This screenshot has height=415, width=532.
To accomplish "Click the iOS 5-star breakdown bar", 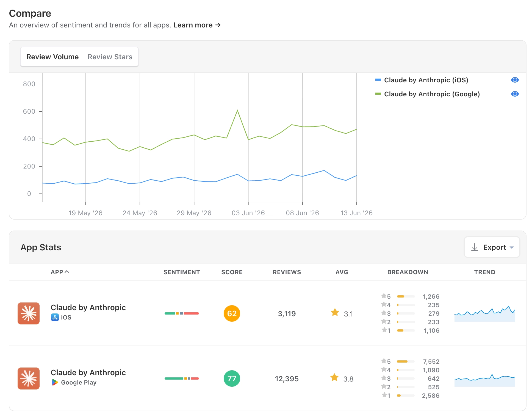I will [x=406, y=296].
